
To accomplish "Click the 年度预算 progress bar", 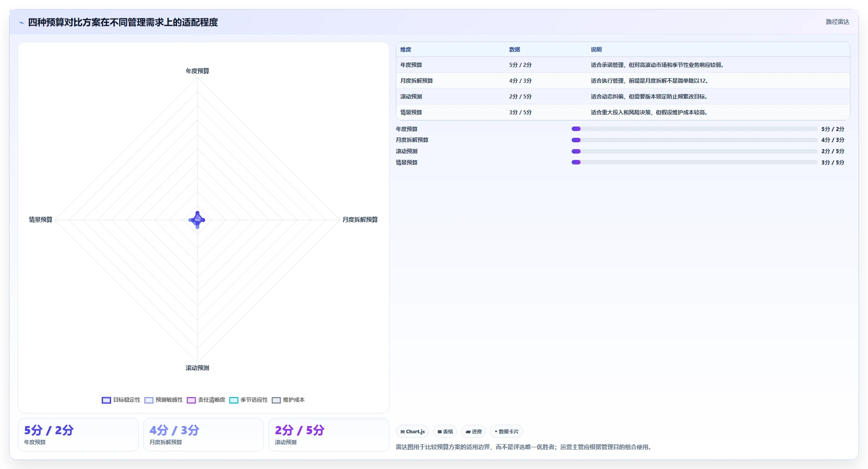I will (x=694, y=129).
